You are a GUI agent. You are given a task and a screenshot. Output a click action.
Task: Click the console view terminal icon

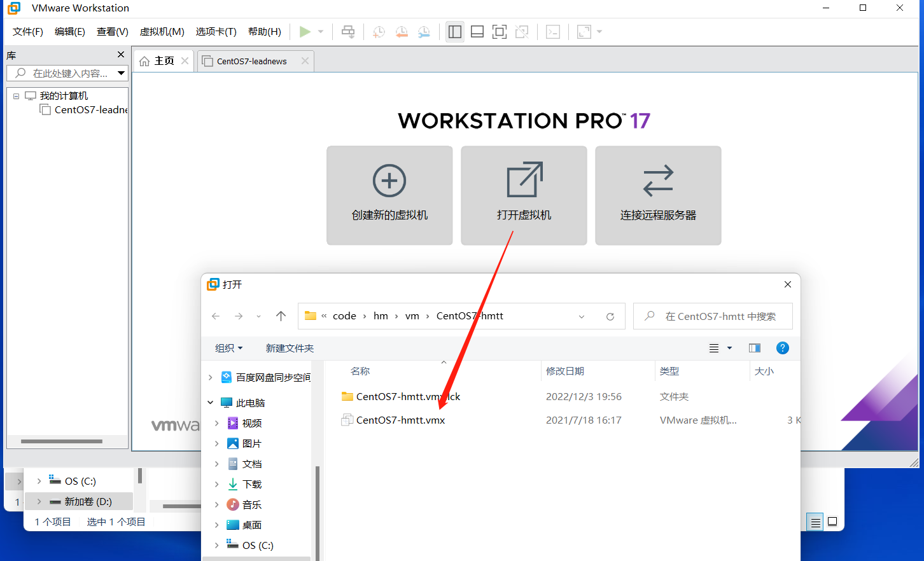pyautogui.click(x=553, y=32)
